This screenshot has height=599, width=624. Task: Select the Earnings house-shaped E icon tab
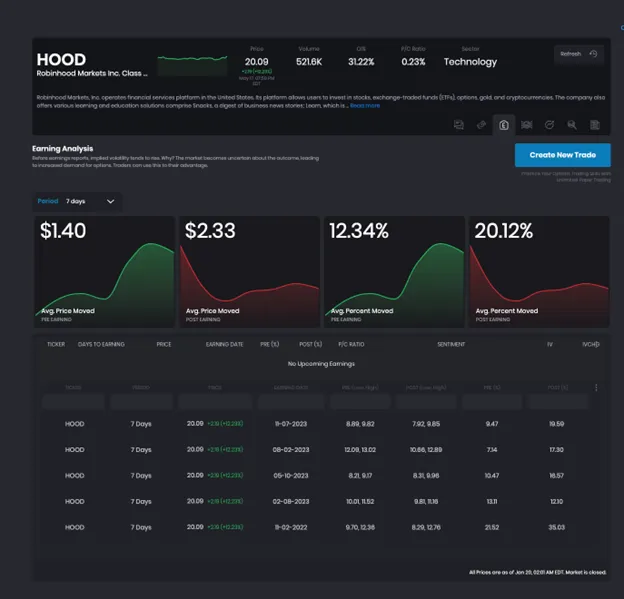click(504, 125)
